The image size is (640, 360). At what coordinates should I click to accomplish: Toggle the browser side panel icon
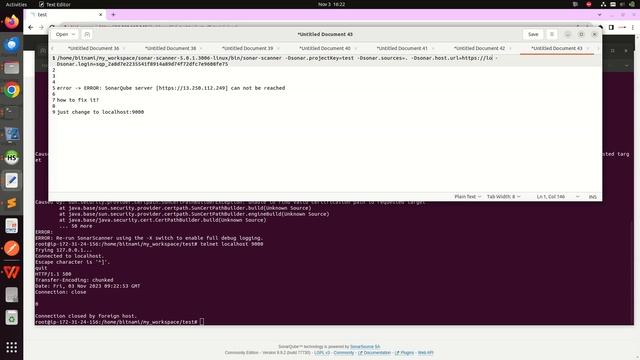[611, 27]
